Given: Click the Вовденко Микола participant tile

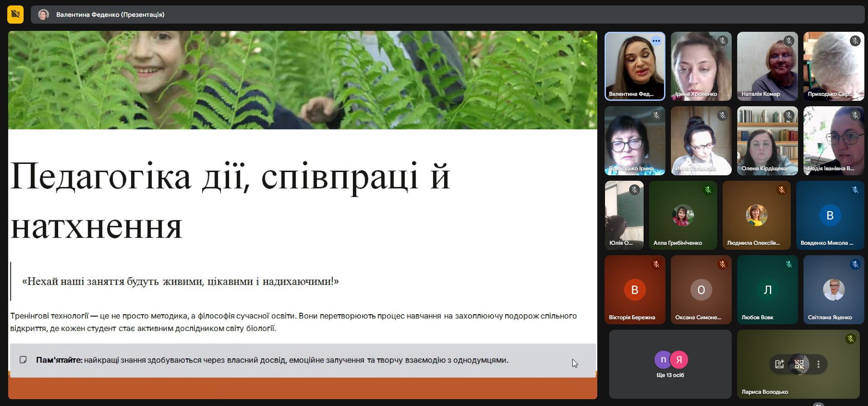Looking at the screenshot, I should click(x=830, y=215).
